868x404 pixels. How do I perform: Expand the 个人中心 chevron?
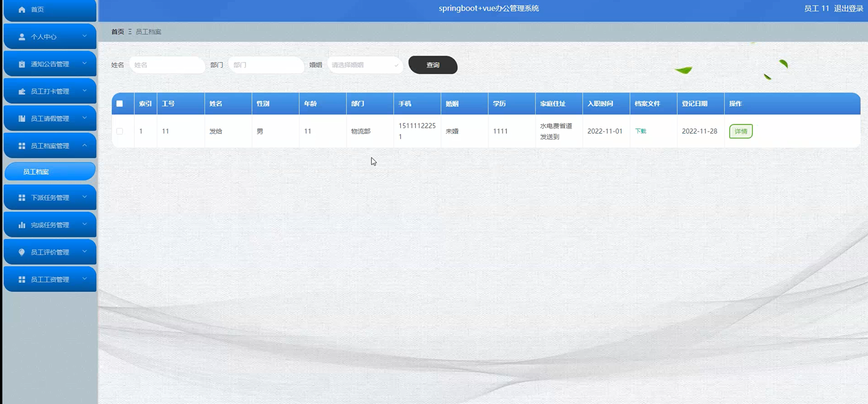[x=84, y=36]
